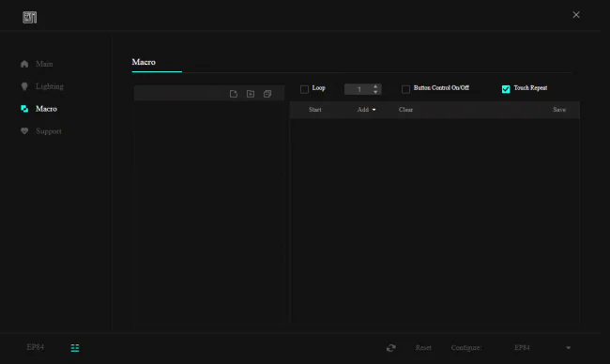Image resolution: width=610 pixels, height=364 pixels.
Task: Enable the Loop checkbox
Action: (x=304, y=89)
